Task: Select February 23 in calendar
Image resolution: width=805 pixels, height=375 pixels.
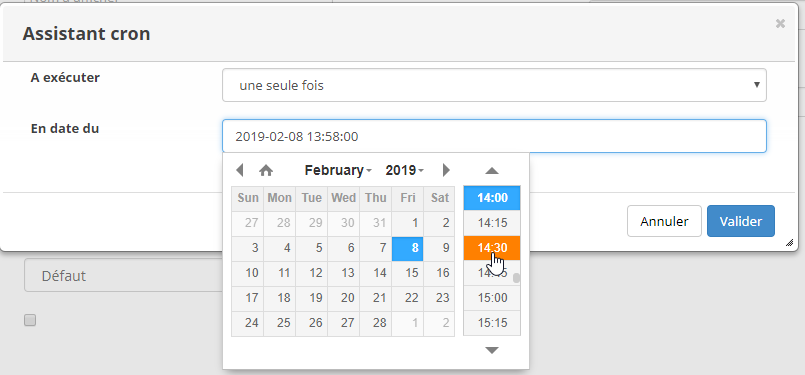Action: (439, 298)
